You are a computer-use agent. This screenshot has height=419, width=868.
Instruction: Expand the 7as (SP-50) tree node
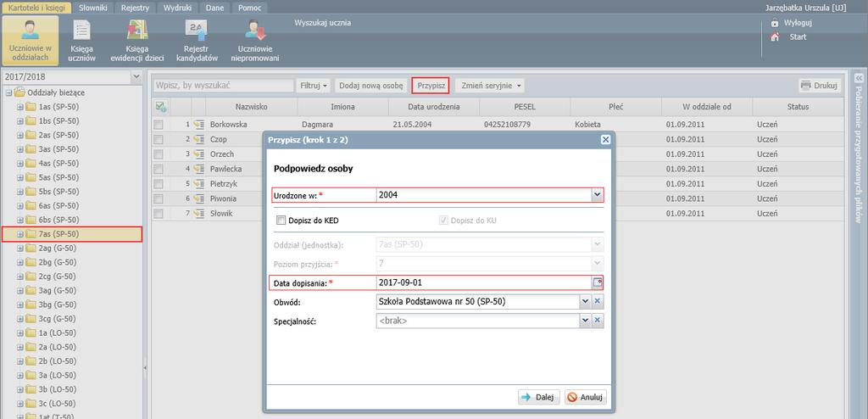point(20,234)
